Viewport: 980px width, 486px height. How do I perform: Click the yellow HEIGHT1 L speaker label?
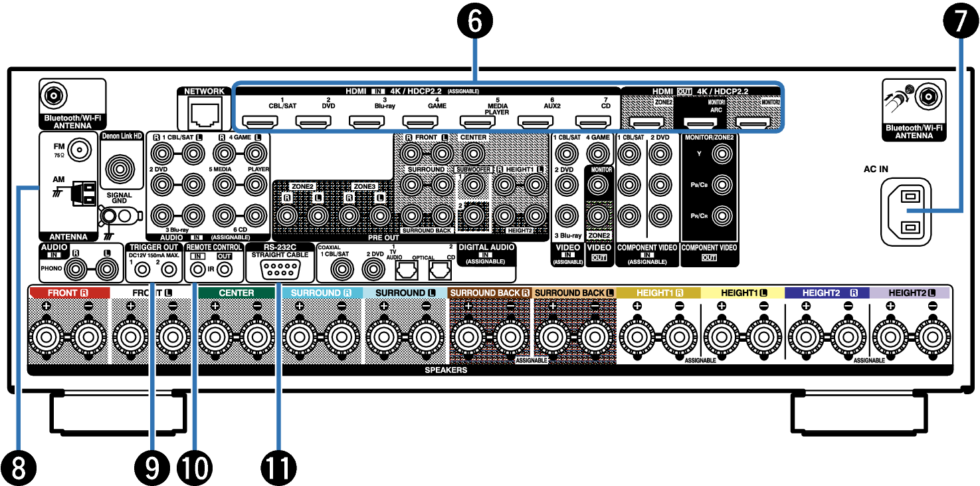[742, 293]
